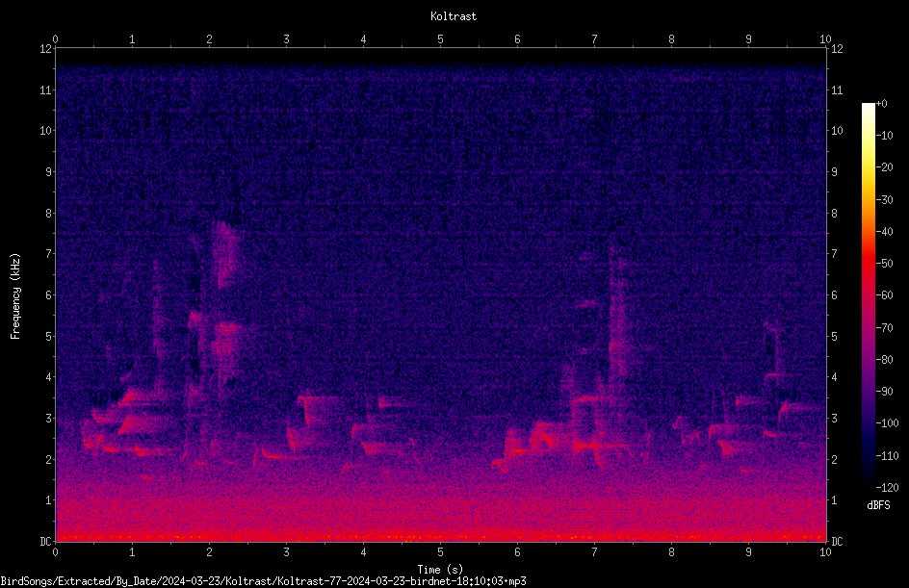Click the 3.5 kHz note after 3 seconds
Screen dimensions: 909x588
coord(318,398)
